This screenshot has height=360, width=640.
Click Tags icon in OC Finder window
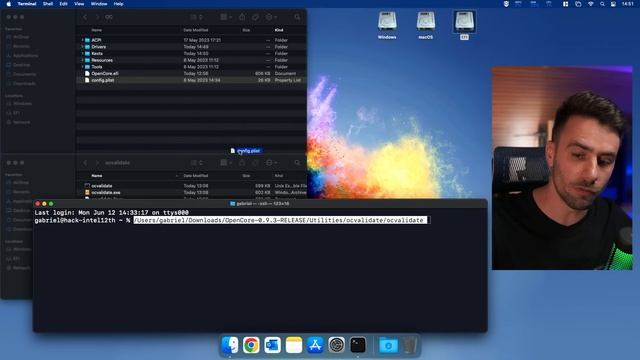click(255, 17)
